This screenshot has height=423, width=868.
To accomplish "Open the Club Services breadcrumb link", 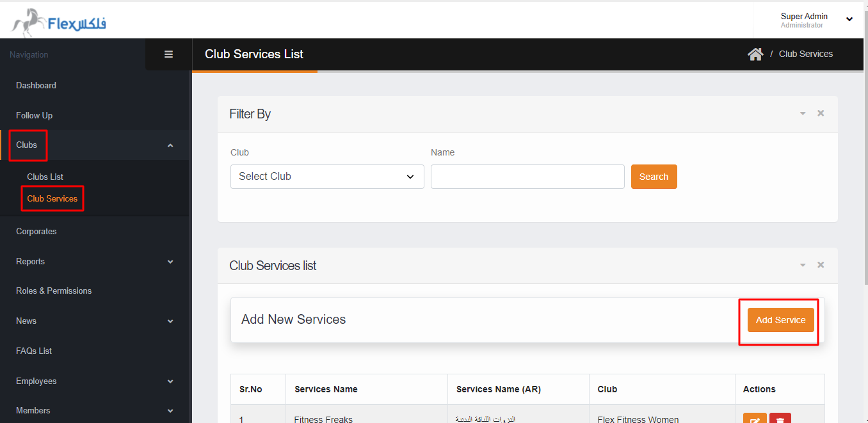I will tap(805, 54).
